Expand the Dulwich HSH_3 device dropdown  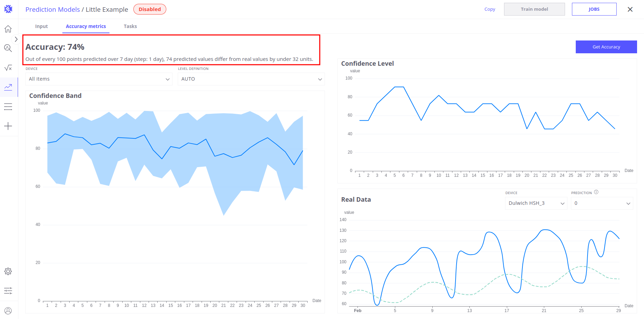(x=536, y=203)
